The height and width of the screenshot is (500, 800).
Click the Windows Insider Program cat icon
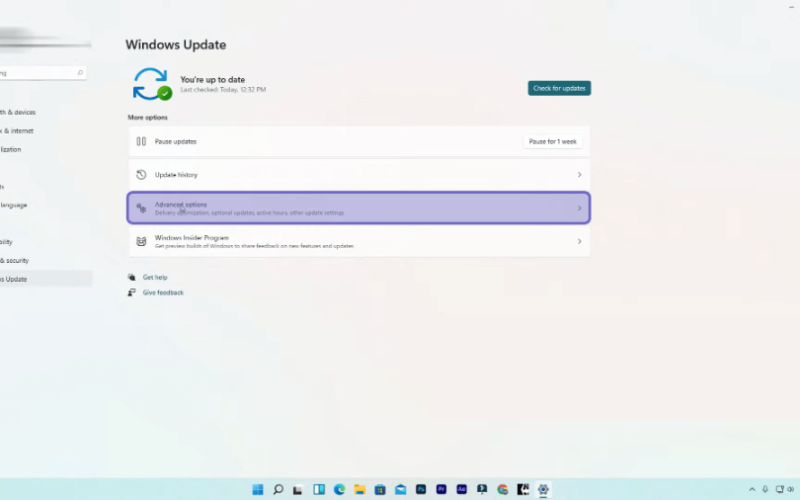coord(141,241)
